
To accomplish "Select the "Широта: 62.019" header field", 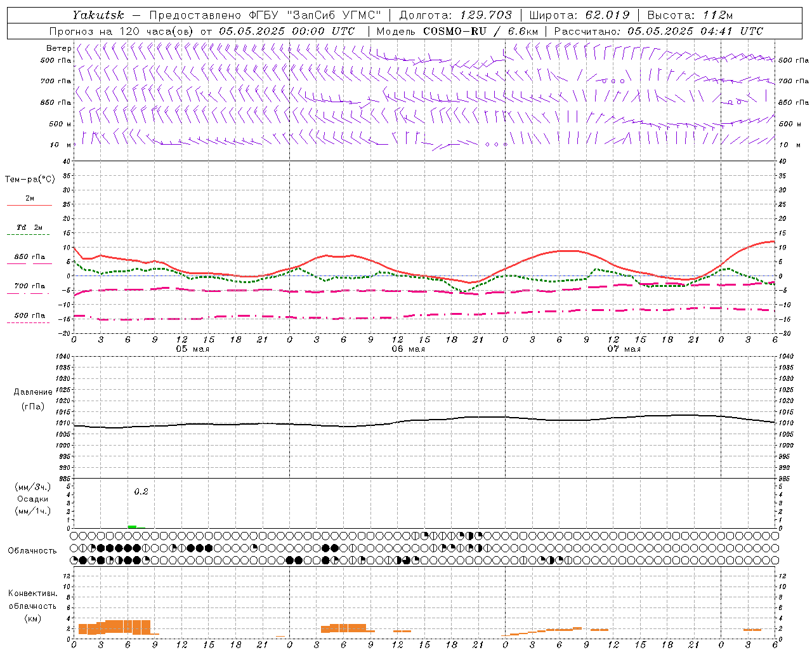I will point(579,15).
